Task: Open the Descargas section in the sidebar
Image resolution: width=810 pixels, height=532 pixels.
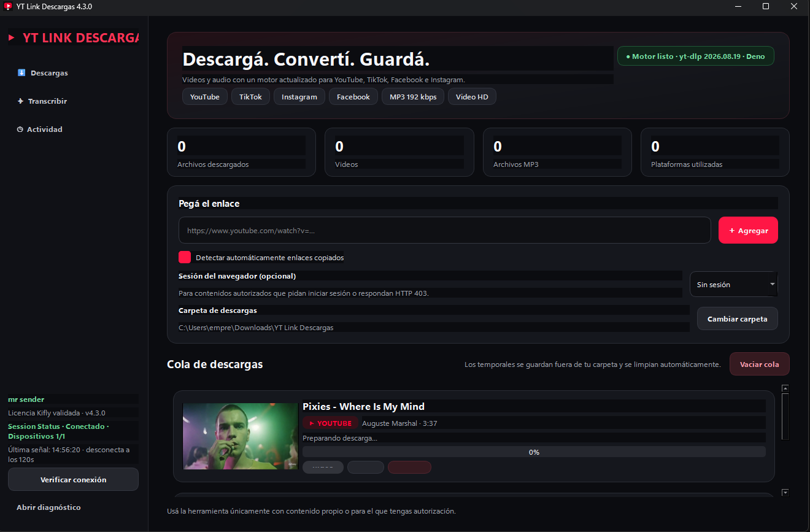Action: pyautogui.click(x=43, y=73)
